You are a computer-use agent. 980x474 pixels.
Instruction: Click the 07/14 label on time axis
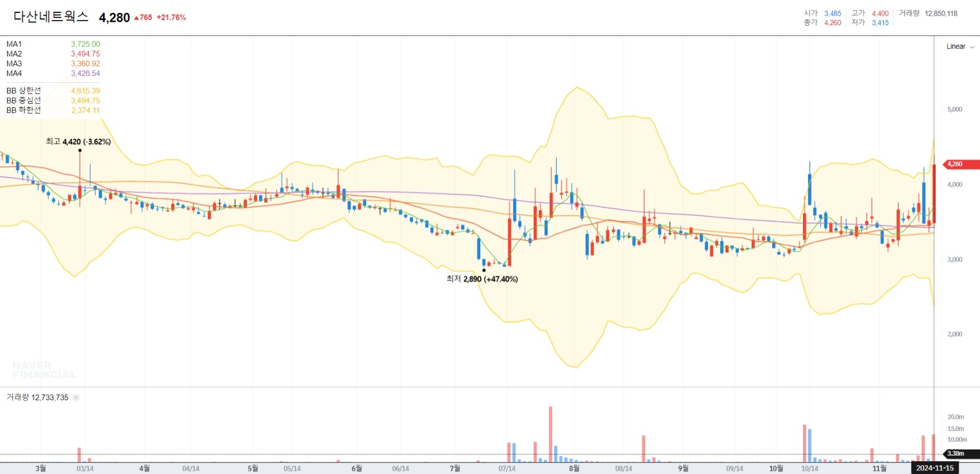[x=507, y=468]
